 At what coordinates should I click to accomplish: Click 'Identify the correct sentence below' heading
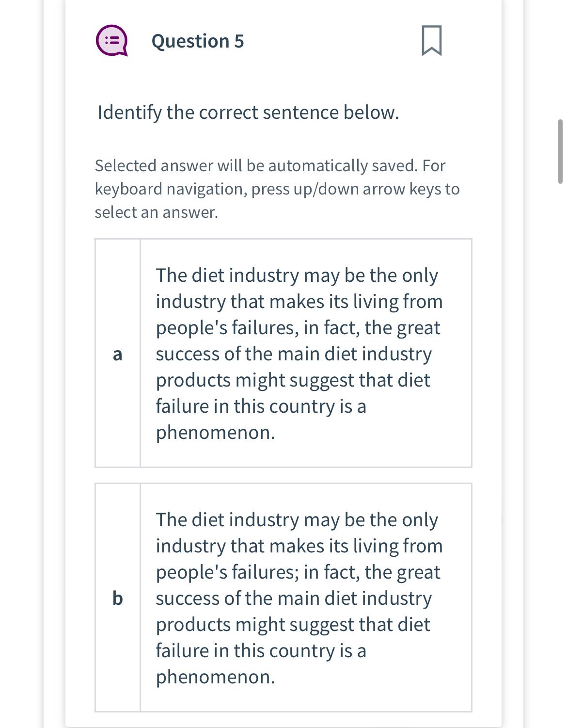247,112
